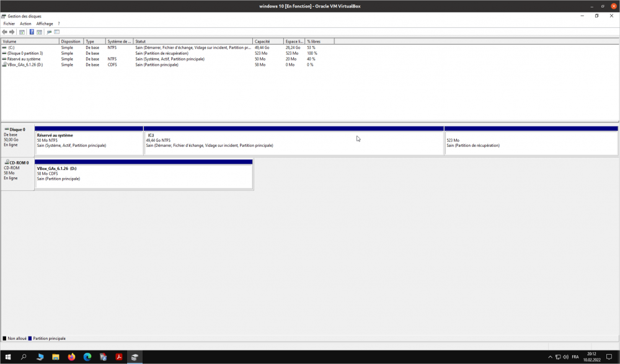Viewport: 620px width, 364px height.
Task: Toggle the action pane toolbar icon
Action: (39, 32)
